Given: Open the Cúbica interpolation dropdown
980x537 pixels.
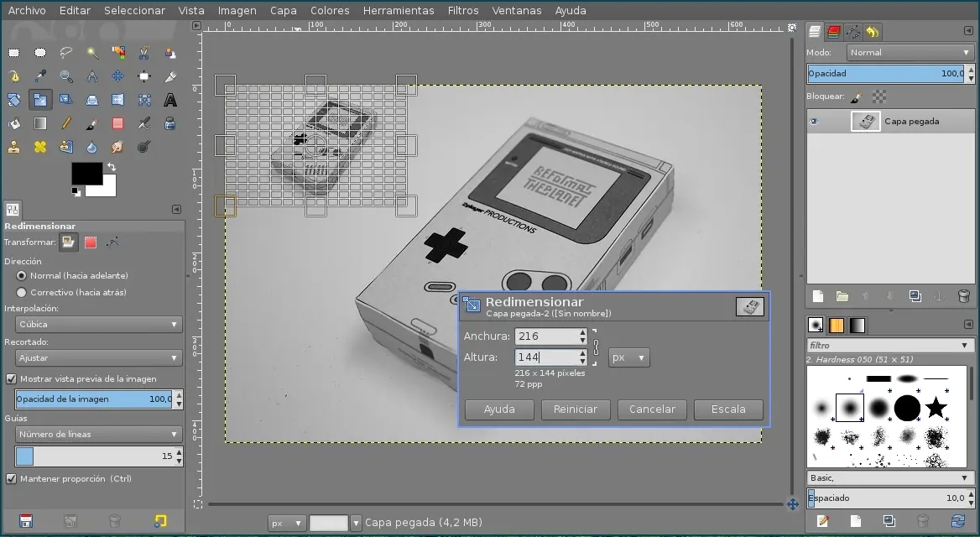Looking at the screenshot, I should coord(96,324).
